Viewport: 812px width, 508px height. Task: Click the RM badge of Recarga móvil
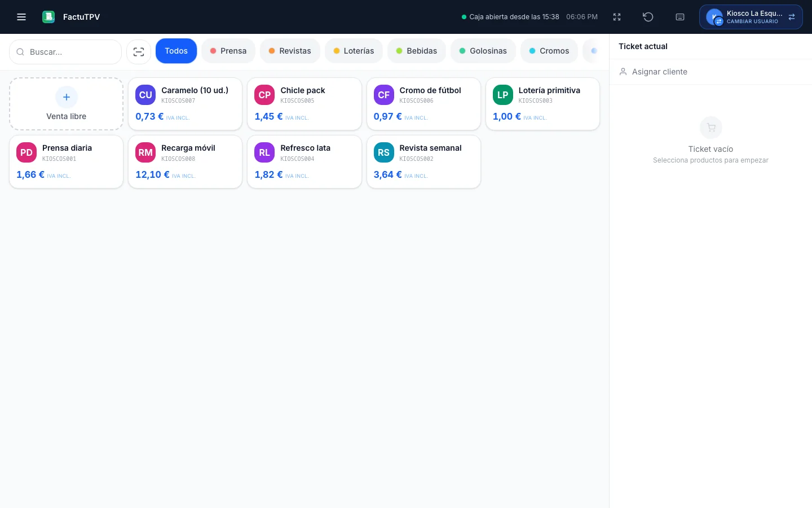point(145,152)
